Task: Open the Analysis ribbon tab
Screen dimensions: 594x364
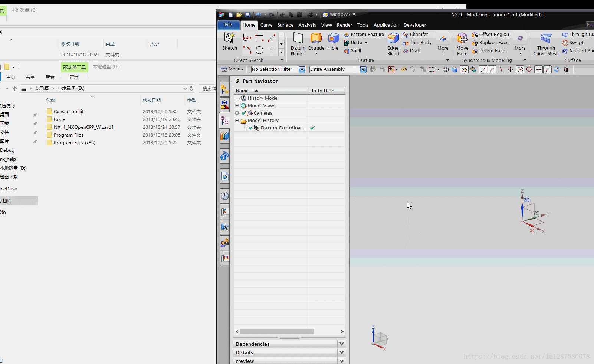Action: coord(307,25)
